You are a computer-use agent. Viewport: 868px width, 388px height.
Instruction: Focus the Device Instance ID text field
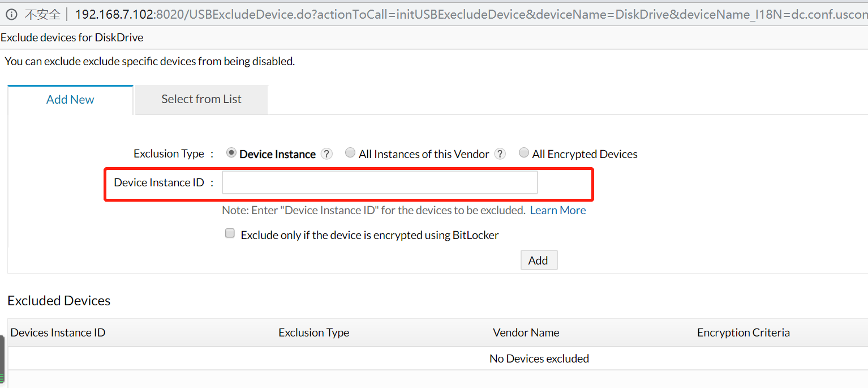click(x=380, y=183)
